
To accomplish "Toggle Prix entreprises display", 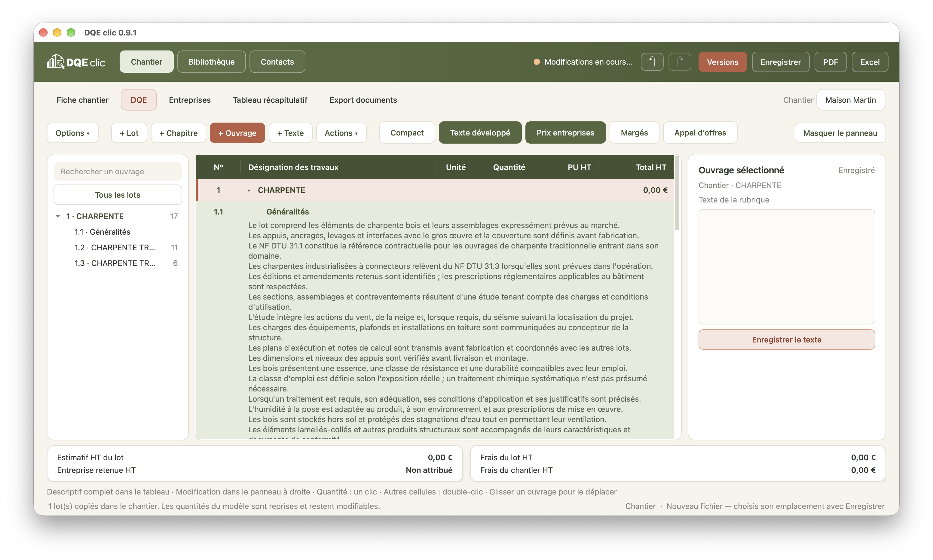I will point(565,133).
